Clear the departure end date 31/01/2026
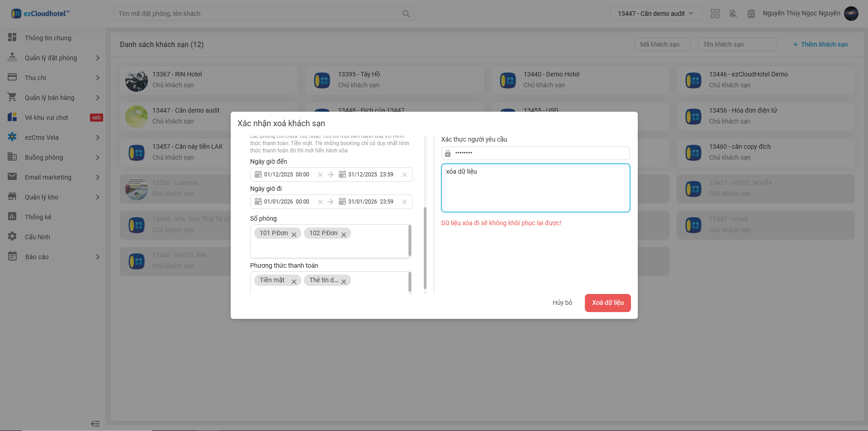Viewport: 868px width, 431px height. pos(404,202)
